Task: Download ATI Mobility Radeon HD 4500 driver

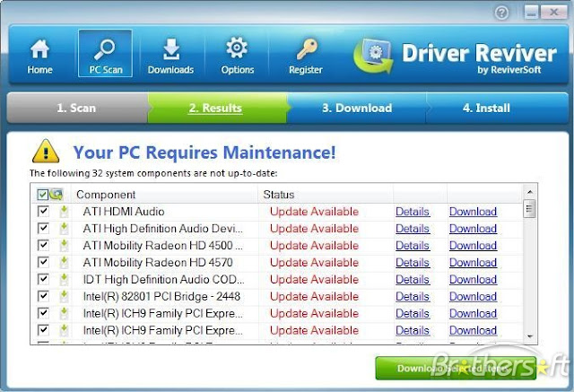Action: point(473,246)
